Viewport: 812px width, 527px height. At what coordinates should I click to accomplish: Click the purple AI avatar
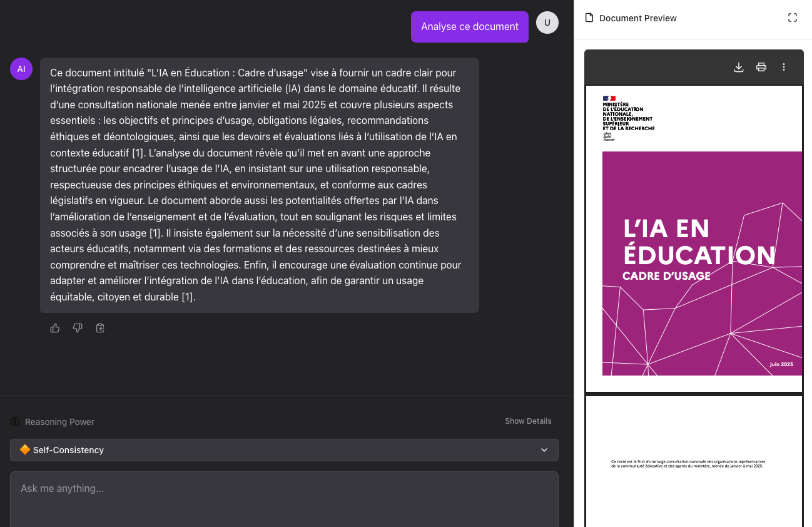(21, 69)
